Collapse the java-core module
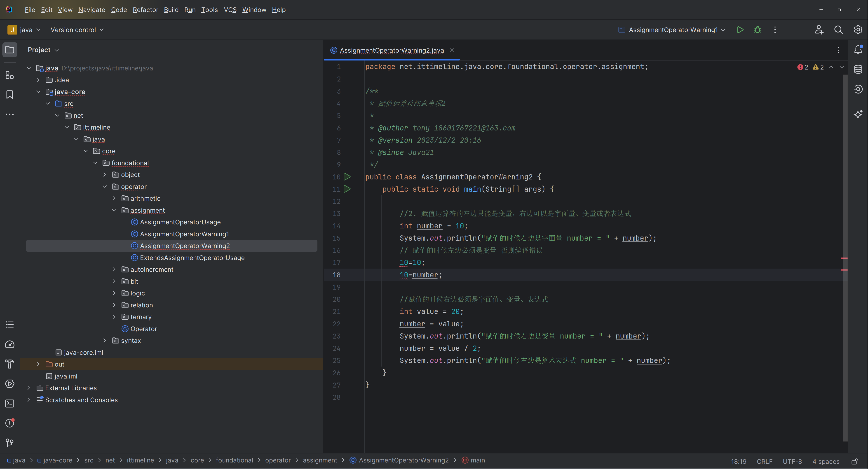Image resolution: width=868 pixels, height=469 pixels. click(38, 92)
